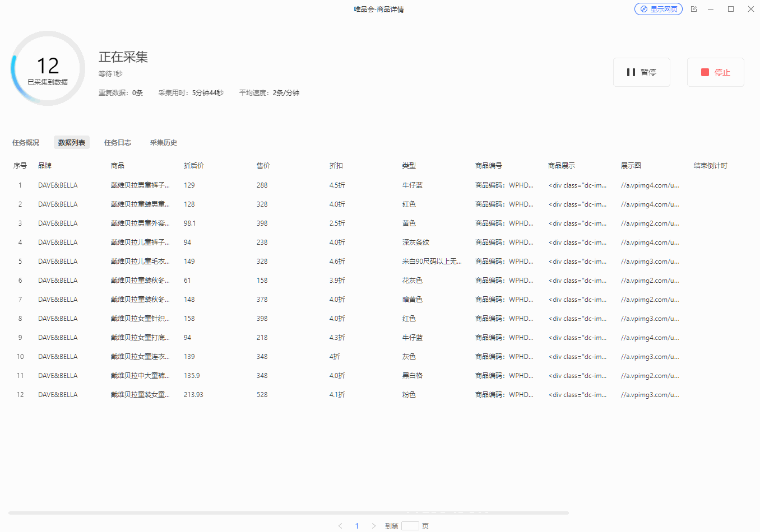Click the 粉色 type cell
Image resolution: width=760 pixels, height=532 pixels.
tap(409, 395)
